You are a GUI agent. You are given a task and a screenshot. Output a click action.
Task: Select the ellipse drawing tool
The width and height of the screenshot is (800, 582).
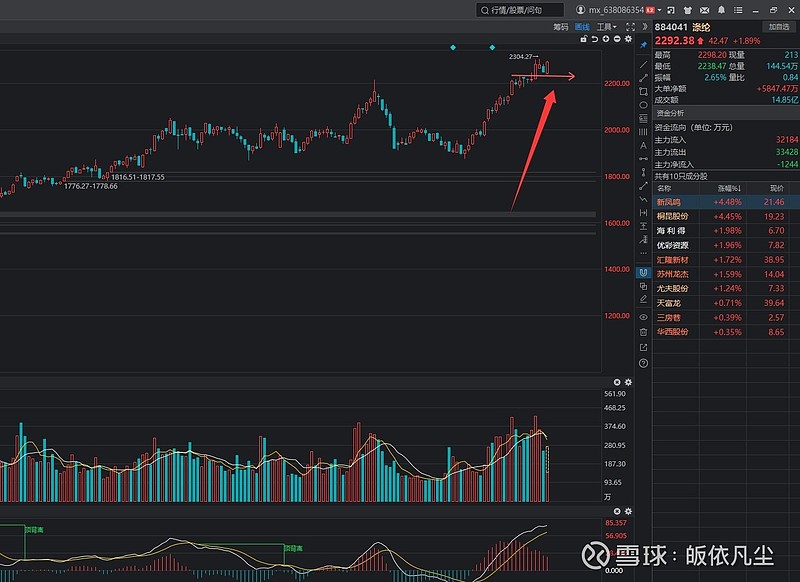point(642,105)
